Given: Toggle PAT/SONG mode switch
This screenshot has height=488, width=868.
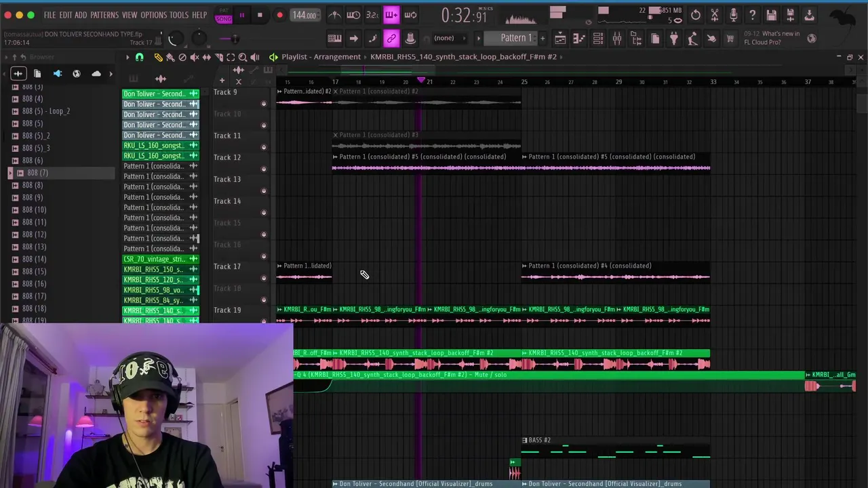Looking at the screenshot, I should point(224,15).
